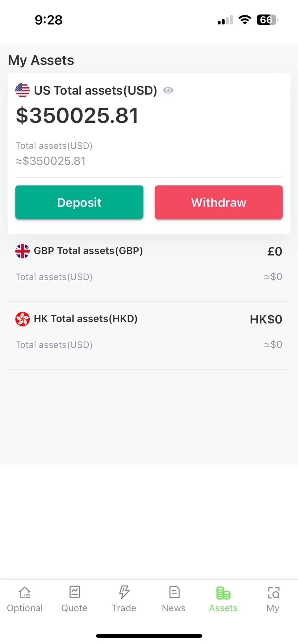Open the Quote chart icon
The image size is (298, 644).
(x=74, y=592)
